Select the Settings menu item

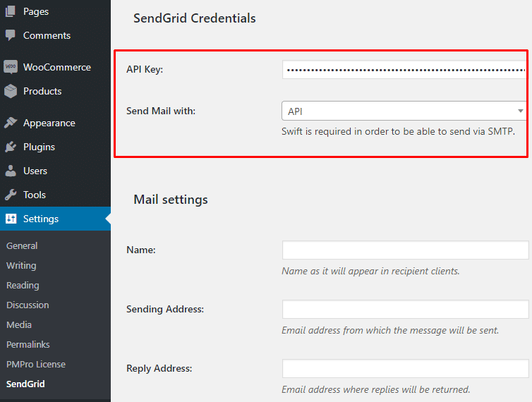coord(55,219)
